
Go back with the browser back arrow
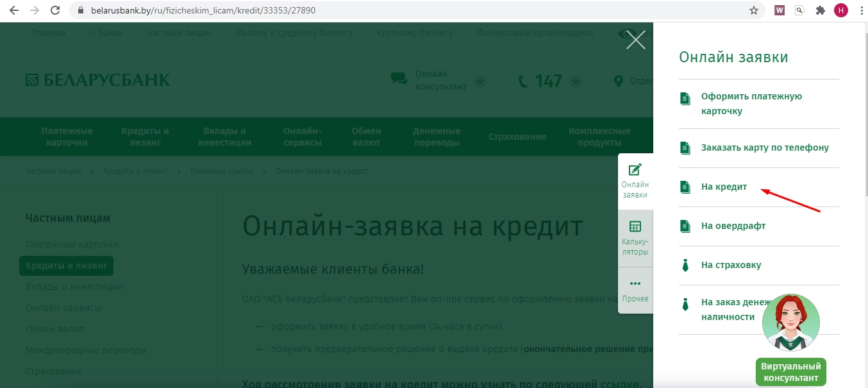[14, 10]
